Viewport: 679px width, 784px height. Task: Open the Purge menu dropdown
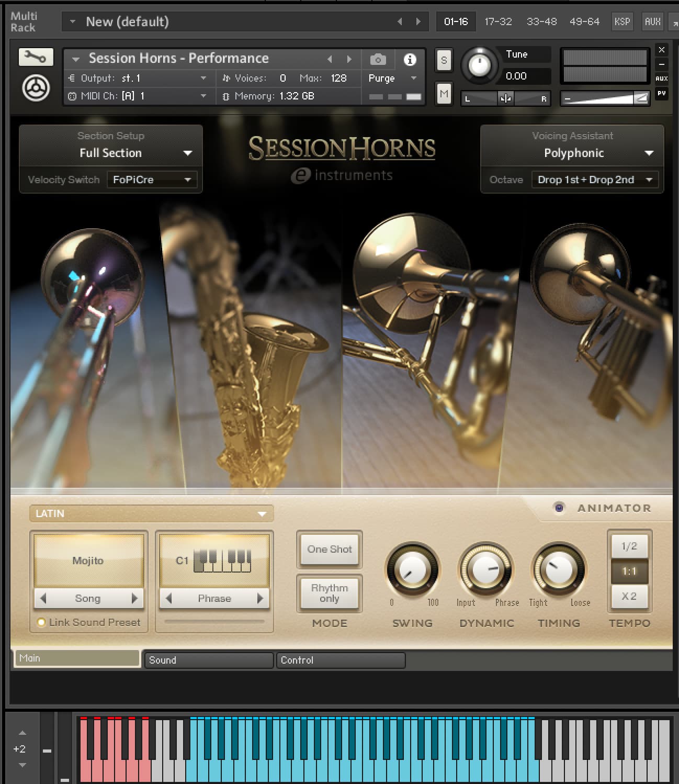tap(392, 79)
